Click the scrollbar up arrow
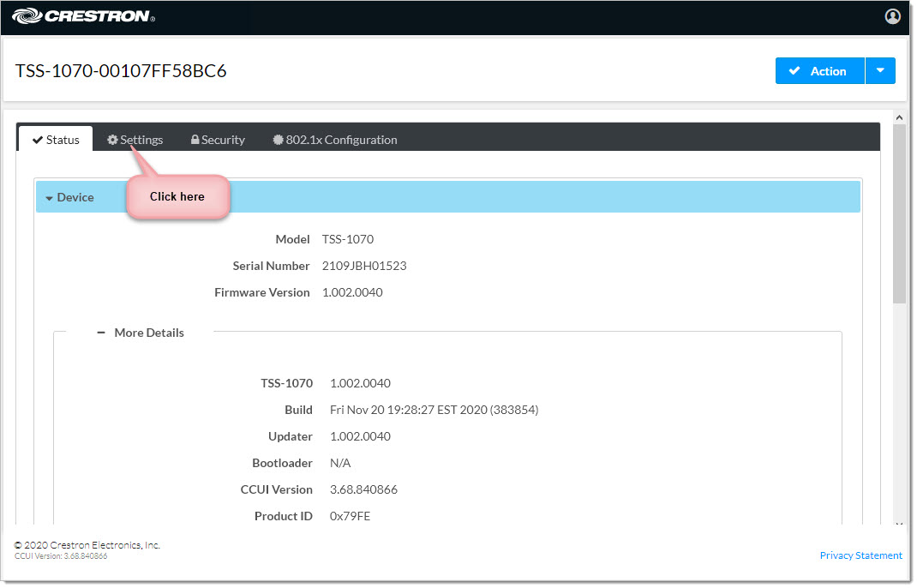The image size is (917, 588). [899, 117]
